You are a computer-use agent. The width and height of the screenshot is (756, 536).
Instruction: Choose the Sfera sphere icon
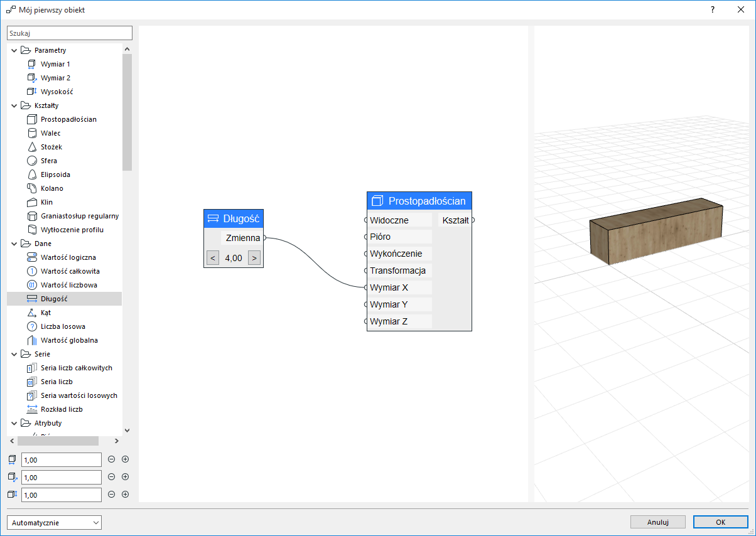click(32, 161)
